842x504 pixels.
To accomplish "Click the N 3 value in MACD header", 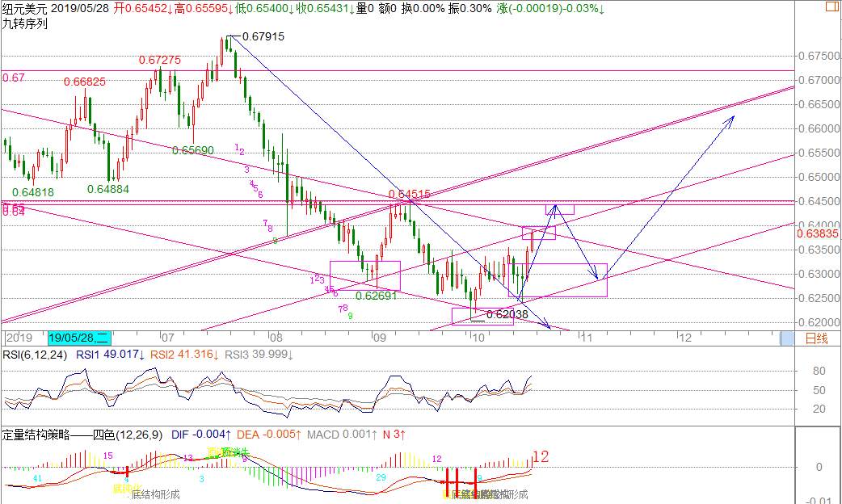I will tap(394, 435).
